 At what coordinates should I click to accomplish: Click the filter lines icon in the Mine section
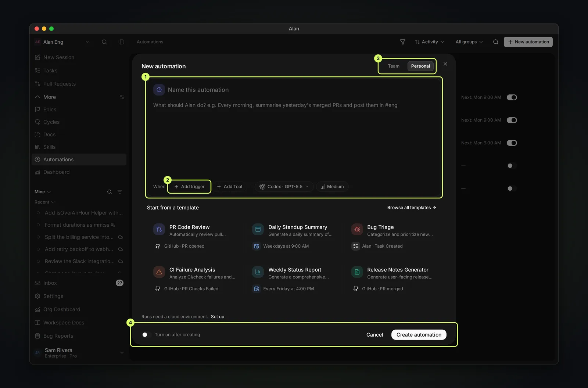tap(120, 192)
